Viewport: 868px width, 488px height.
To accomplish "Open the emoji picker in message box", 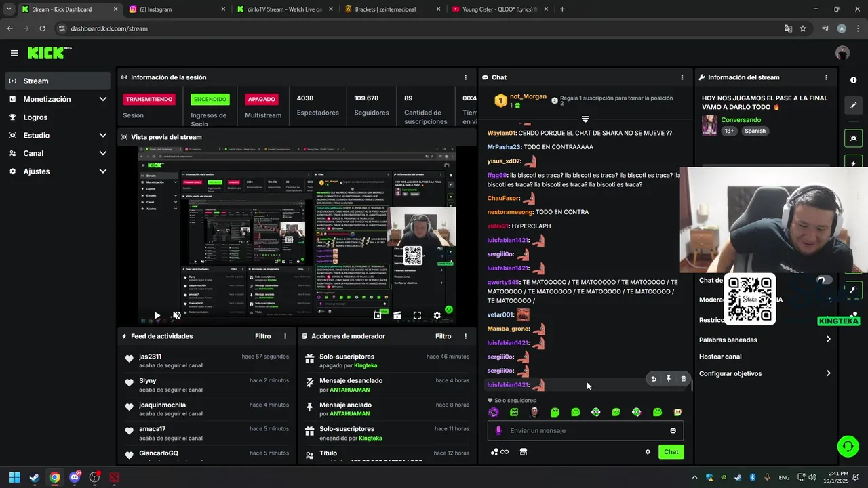I will click(x=673, y=430).
